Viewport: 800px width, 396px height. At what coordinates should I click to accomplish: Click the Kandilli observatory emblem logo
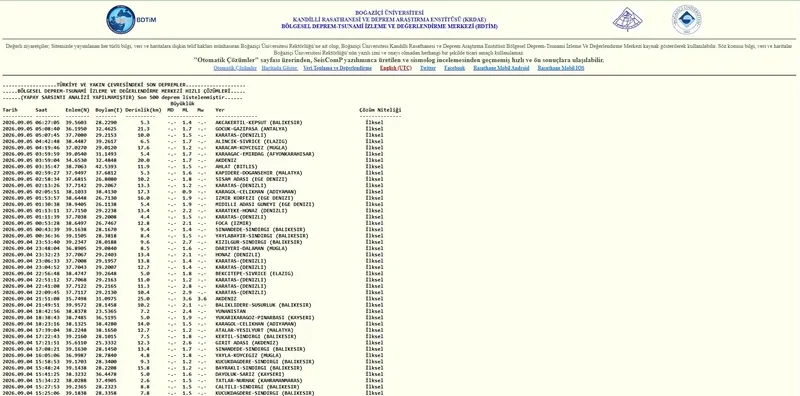[628, 20]
